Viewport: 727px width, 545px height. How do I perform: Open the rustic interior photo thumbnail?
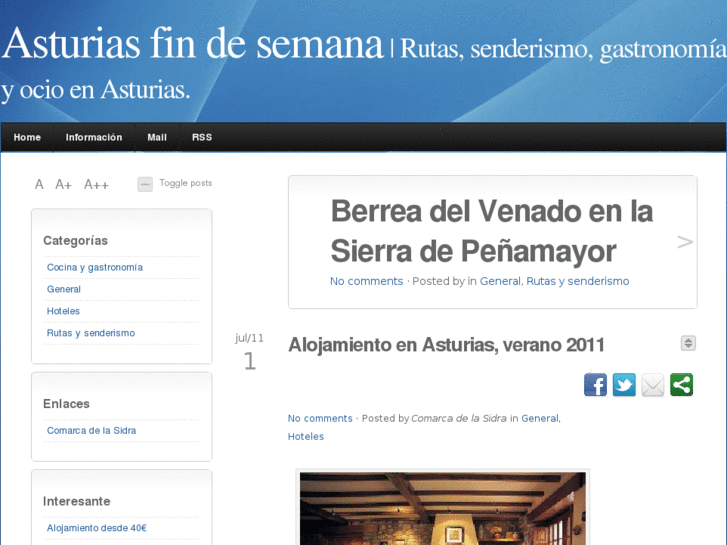click(443, 508)
